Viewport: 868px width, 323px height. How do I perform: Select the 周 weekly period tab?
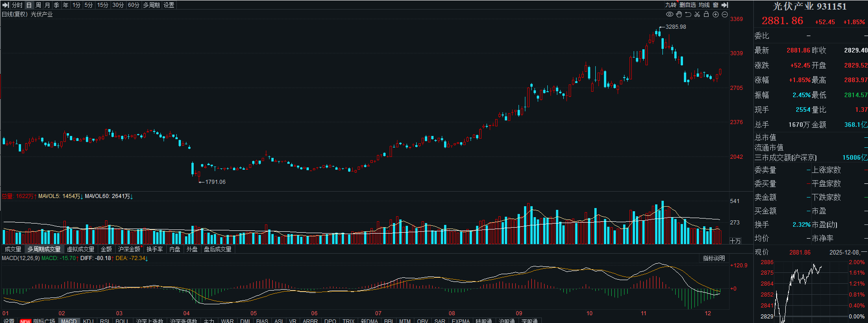pos(38,5)
